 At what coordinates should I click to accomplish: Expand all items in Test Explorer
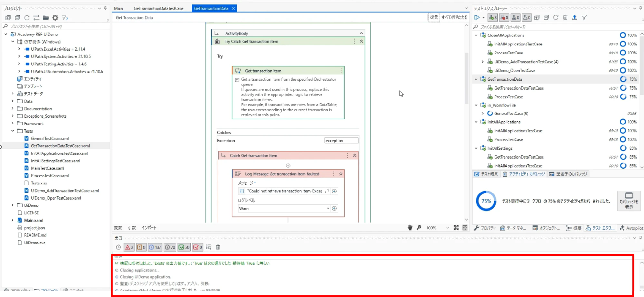pos(537,17)
